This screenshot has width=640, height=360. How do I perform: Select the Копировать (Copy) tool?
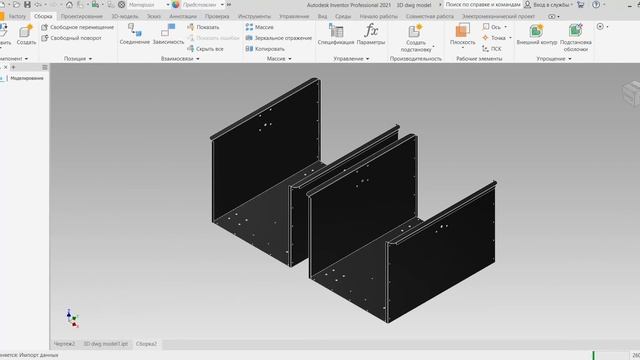265,49
